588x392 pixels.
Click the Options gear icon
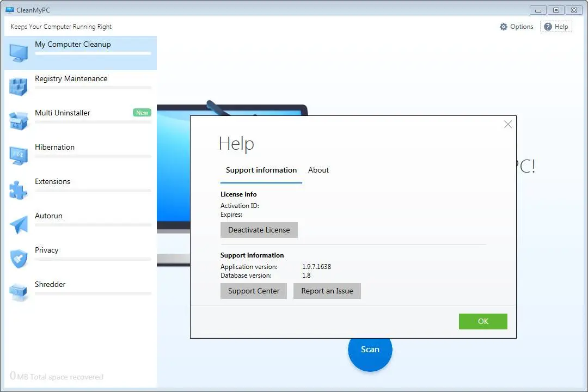point(504,27)
